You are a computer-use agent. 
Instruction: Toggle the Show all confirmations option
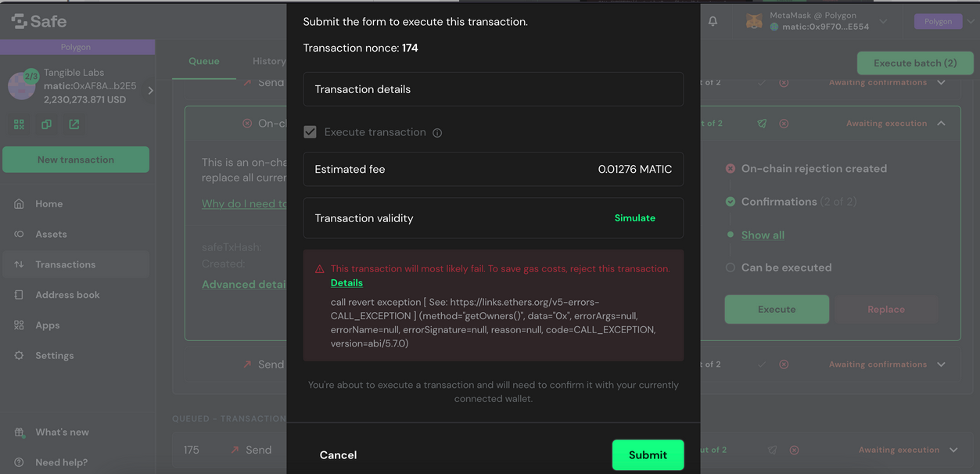click(762, 234)
